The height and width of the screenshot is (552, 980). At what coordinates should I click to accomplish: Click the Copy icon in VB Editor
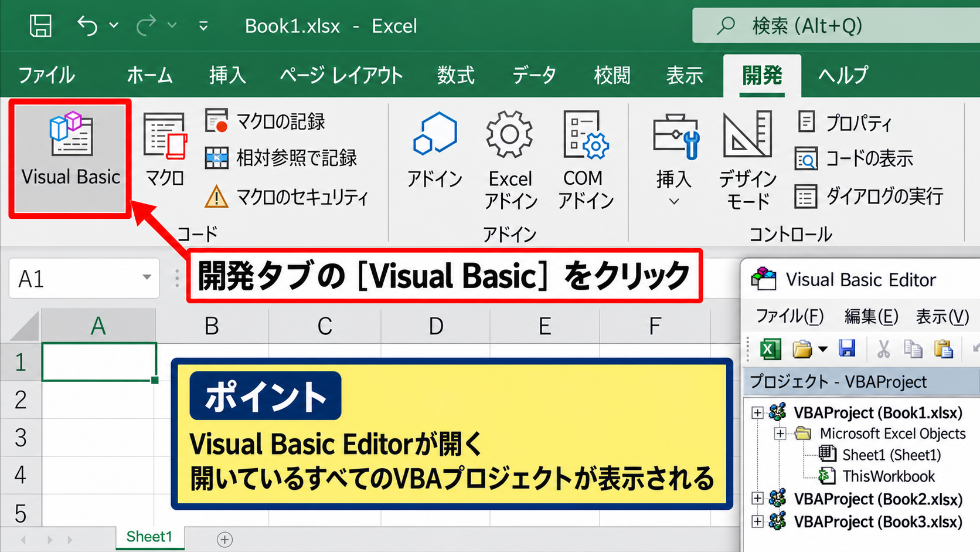913,348
